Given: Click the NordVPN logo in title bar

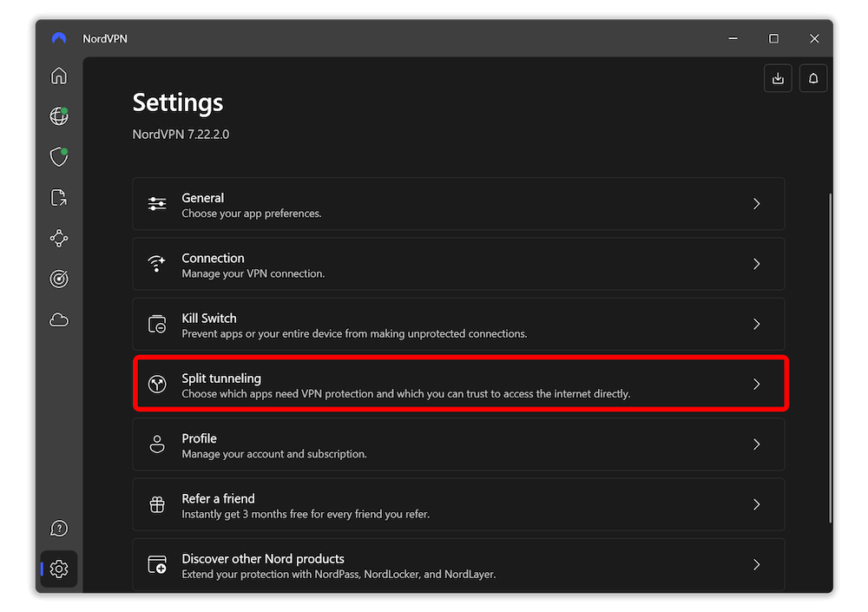Looking at the screenshot, I should [x=59, y=38].
